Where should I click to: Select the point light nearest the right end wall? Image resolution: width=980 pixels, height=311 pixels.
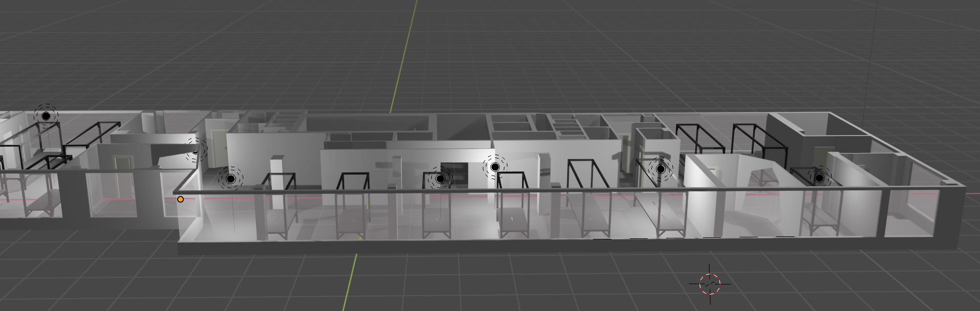coord(819,178)
